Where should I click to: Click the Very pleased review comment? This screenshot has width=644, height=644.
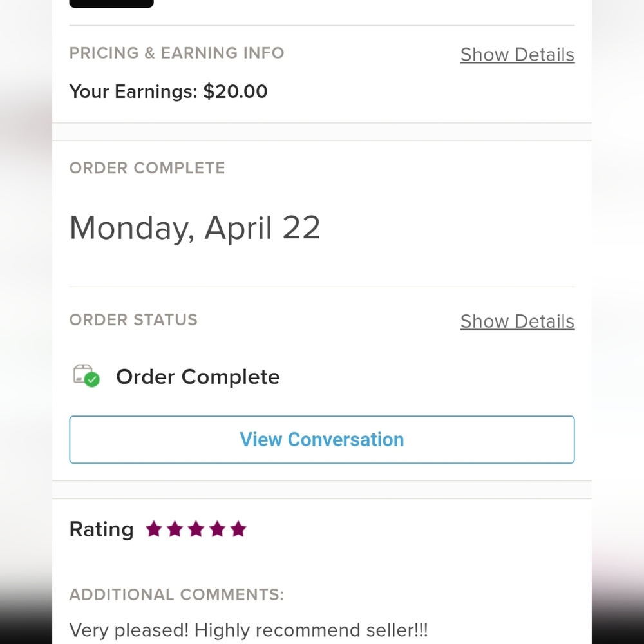point(249,630)
